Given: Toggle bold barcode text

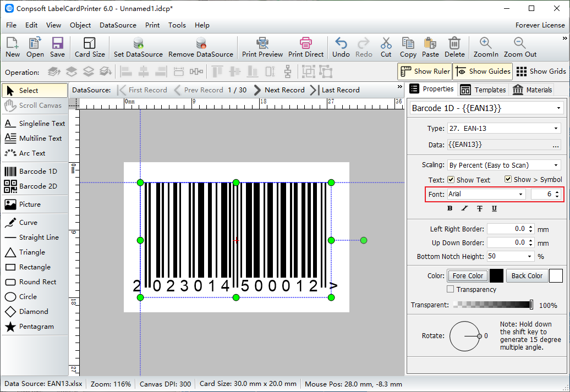Looking at the screenshot, I should point(450,208).
